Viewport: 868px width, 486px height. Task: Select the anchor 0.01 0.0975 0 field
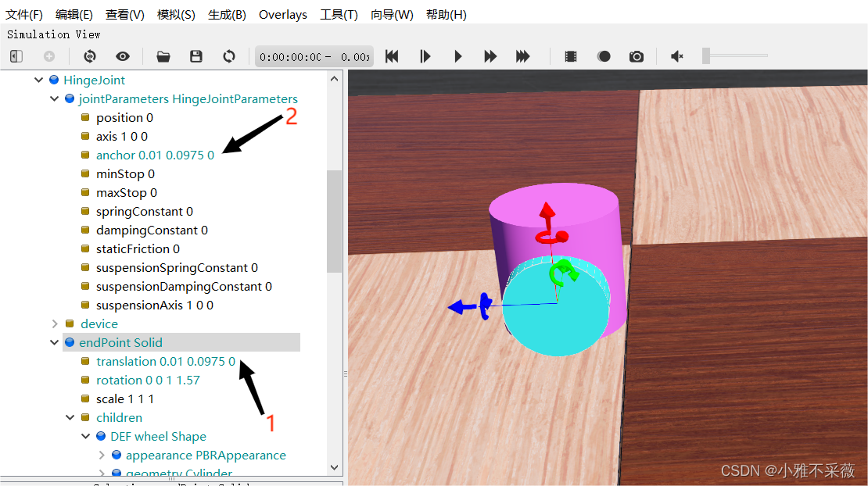[x=155, y=155]
